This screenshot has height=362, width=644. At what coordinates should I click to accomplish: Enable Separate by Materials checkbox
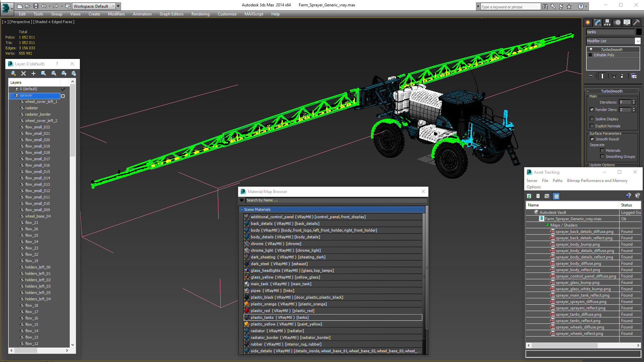[x=602, y=150]
